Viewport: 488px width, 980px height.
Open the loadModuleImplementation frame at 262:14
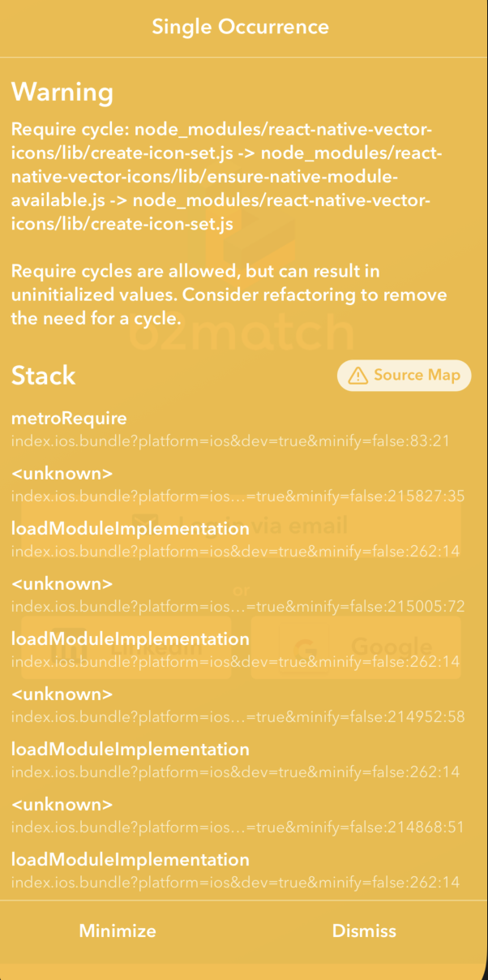point(130,528)
